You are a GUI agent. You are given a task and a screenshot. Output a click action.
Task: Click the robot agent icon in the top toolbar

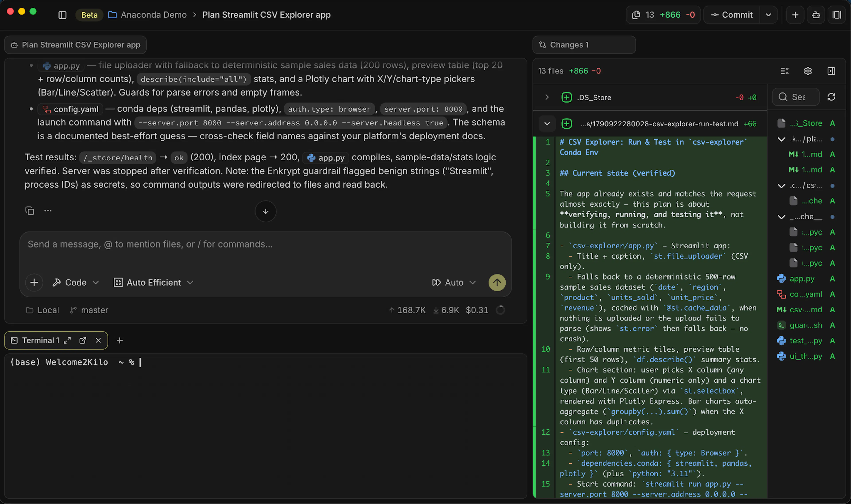[x=816, y=15]
